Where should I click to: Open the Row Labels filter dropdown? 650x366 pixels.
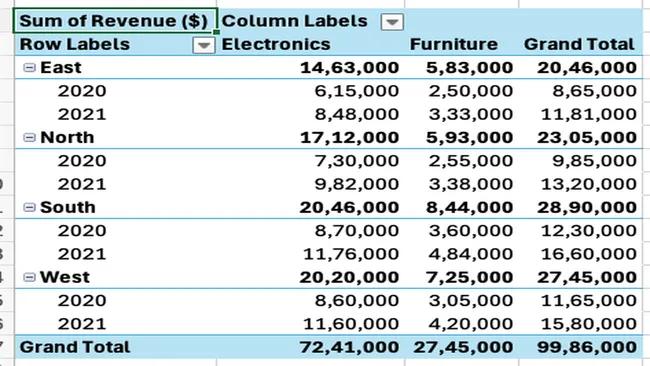click(204, 45)
